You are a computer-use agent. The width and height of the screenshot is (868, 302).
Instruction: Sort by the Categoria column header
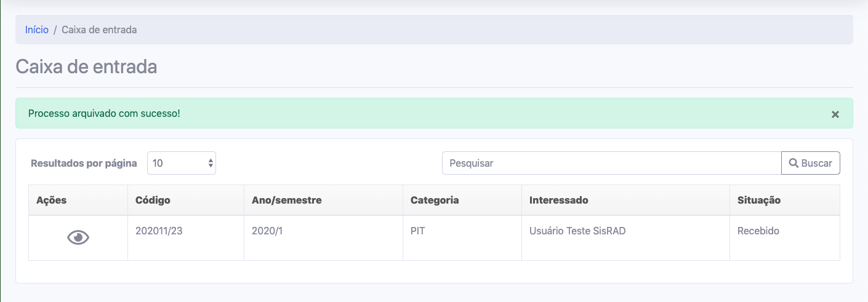pos(435,200)
